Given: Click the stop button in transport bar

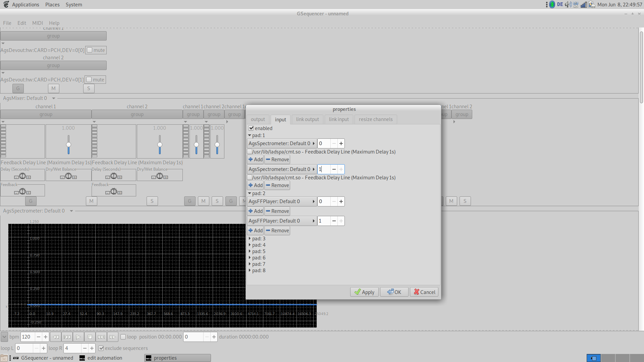Looking at the screenshot, I should [x=90, y=337].
